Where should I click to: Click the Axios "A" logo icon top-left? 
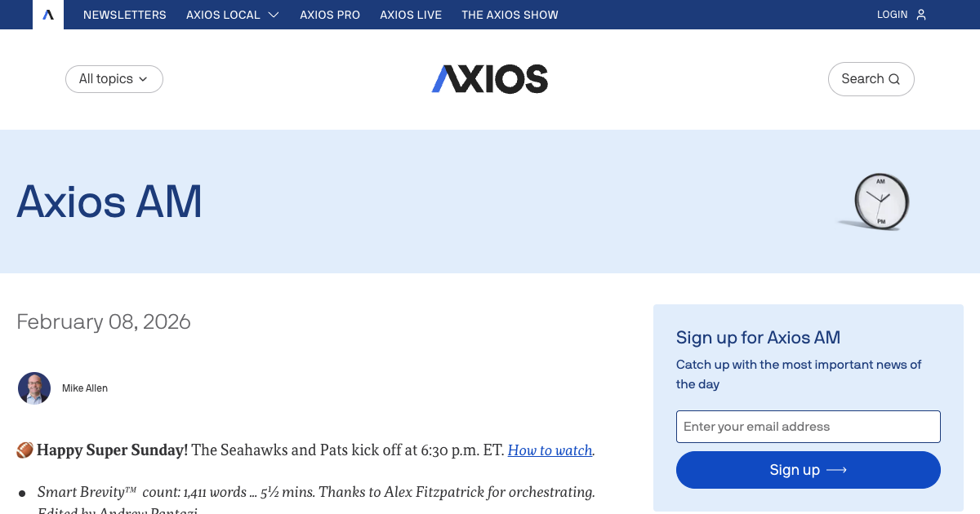(47, 14)
